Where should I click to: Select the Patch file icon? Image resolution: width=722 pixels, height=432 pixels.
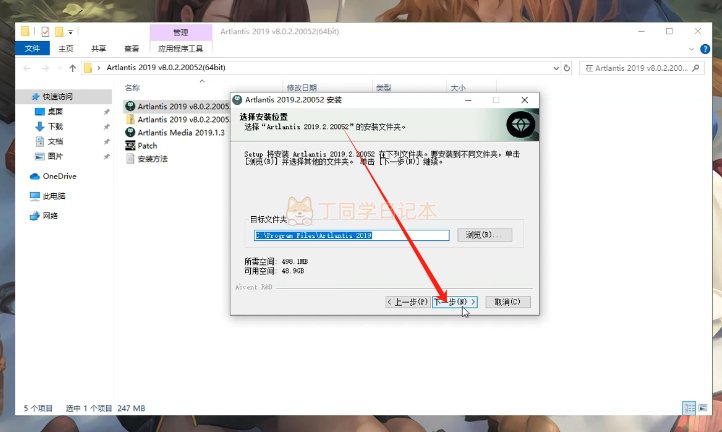130,146
